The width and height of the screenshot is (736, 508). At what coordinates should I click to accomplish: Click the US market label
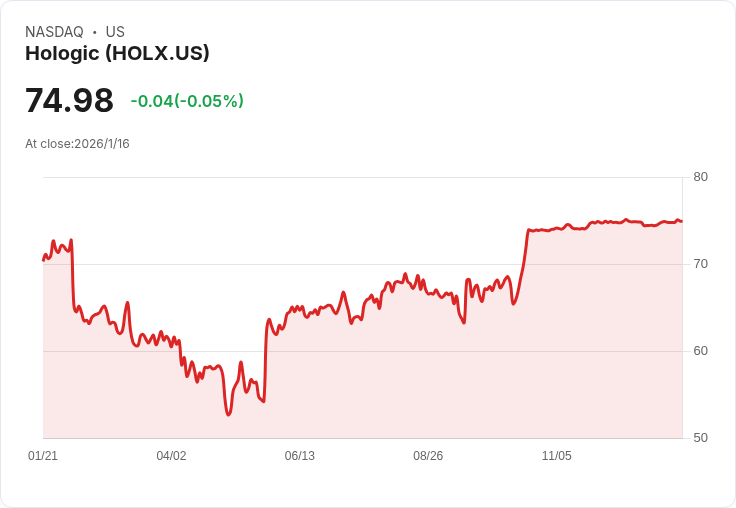click(x=115, y=32)
